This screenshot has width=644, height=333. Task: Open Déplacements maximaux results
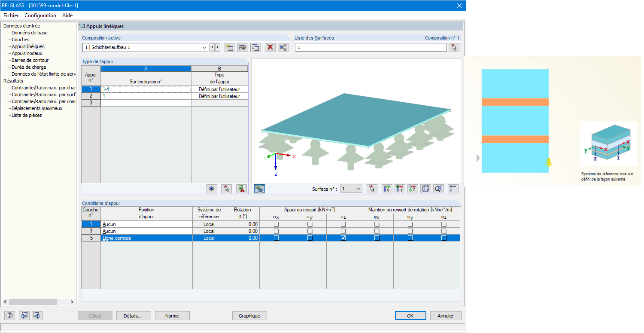[x=37, y=108]
